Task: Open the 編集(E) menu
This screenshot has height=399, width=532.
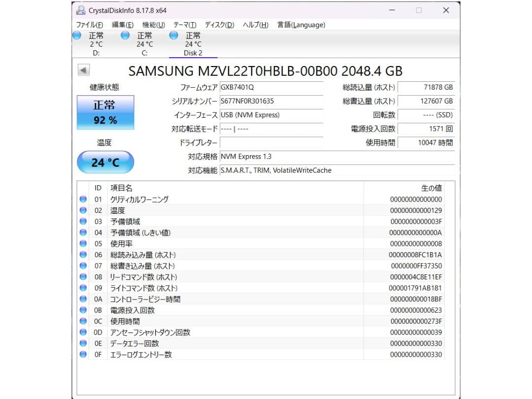Action: click(123, 25)
